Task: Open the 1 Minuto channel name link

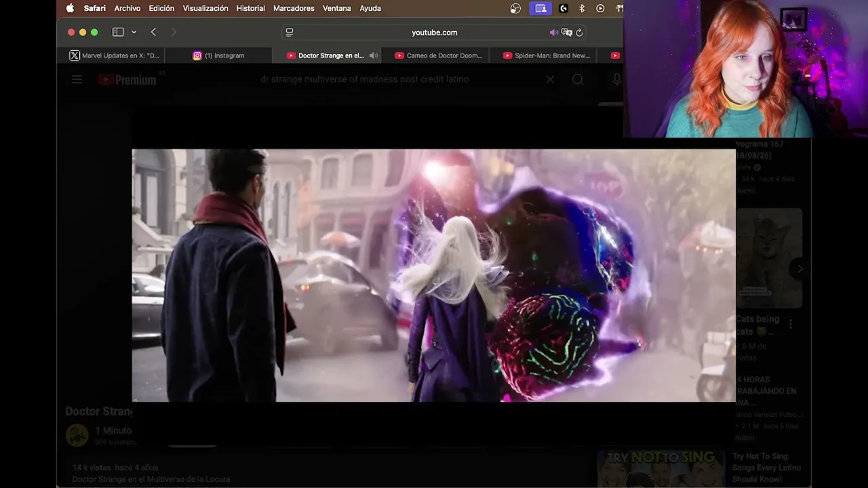Action: 113,430
